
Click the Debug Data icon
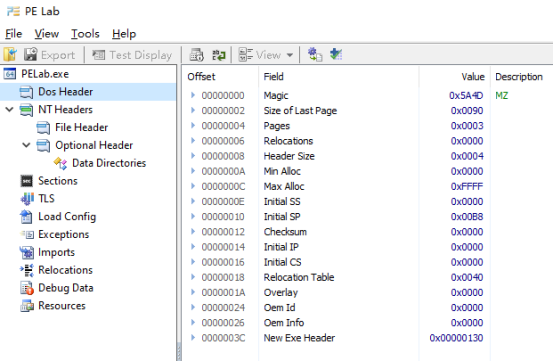click(27, 288)
